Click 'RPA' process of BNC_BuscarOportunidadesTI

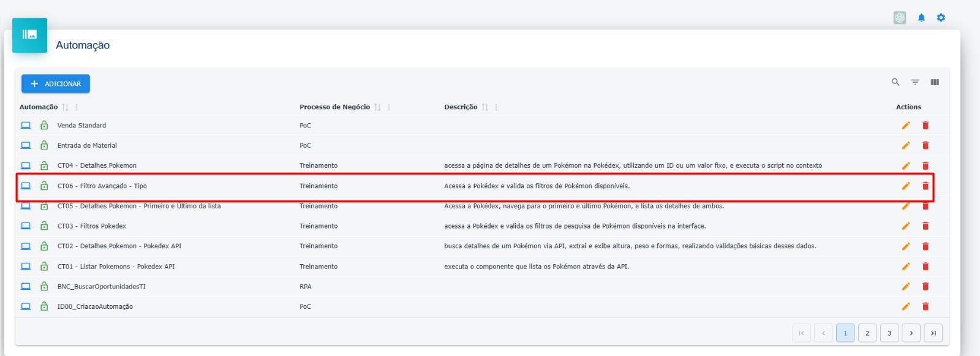(x=306, y=287)
